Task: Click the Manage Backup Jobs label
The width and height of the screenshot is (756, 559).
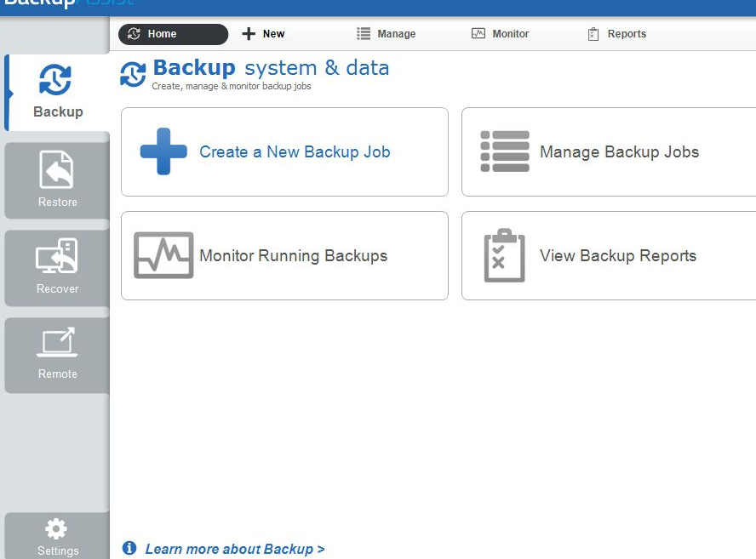Action: pos(619,152)
